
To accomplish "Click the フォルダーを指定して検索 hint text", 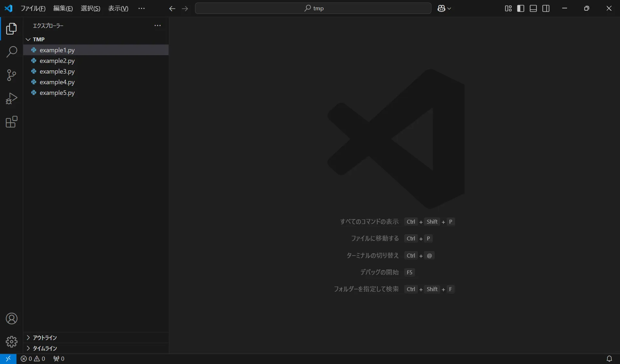I will tap(366, 289).
